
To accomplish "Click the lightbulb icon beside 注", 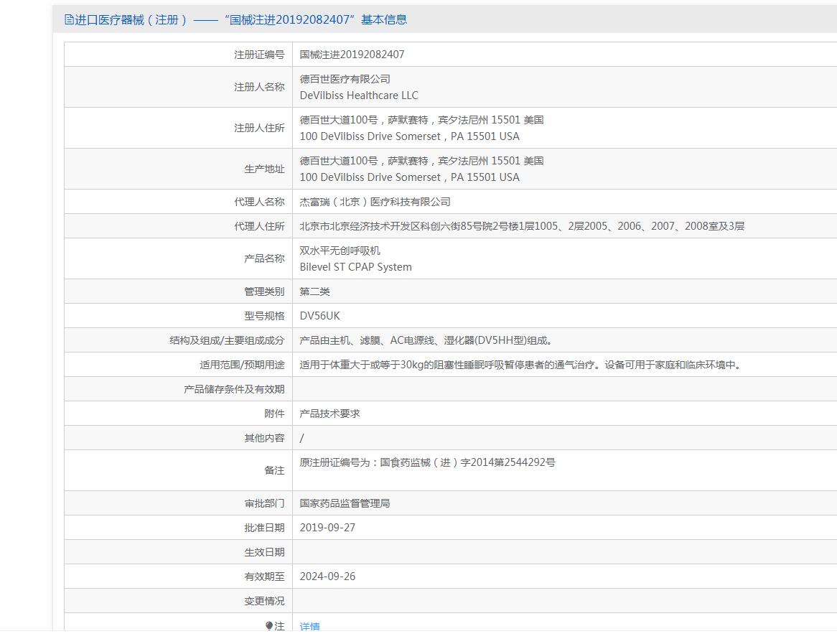I will point(269,626).
